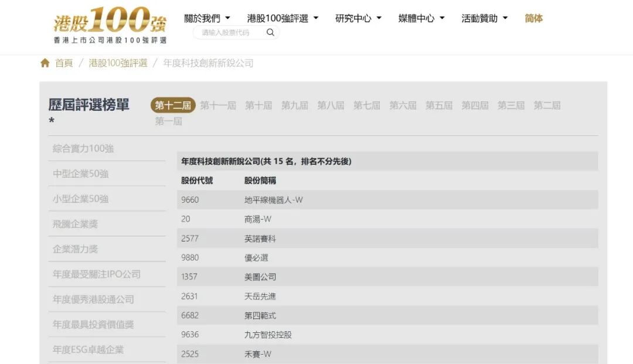The width and height of the screenshot is (633, 364).
Task: Open 港股100強評選 breadcrumb link
Action: (118, 63)
